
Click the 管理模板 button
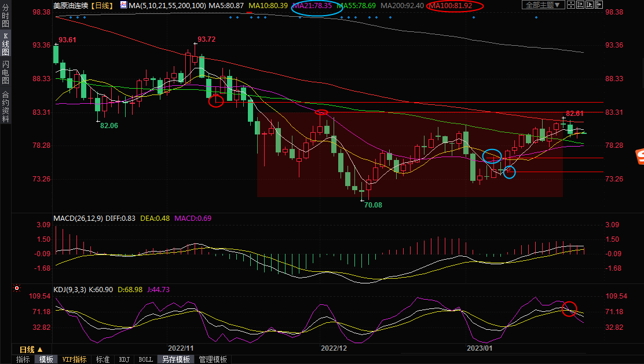point(213,359)
